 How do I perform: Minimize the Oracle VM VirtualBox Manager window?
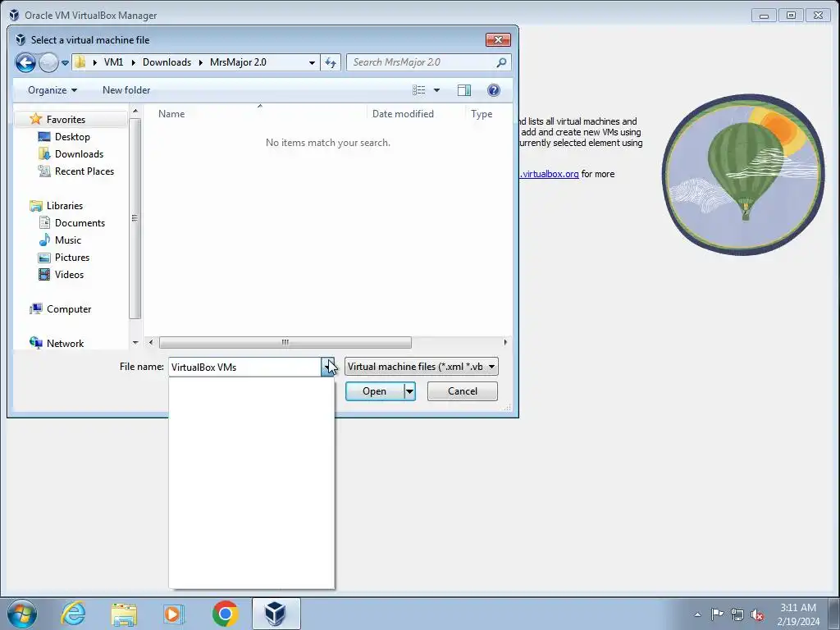coord(764,16)
